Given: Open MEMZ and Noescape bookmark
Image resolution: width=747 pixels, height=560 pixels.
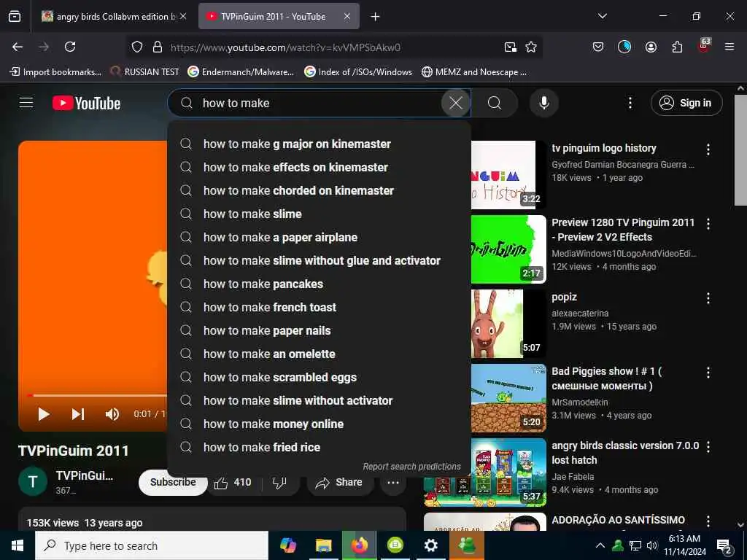Looking at the screenshot, I should point(474,72).
